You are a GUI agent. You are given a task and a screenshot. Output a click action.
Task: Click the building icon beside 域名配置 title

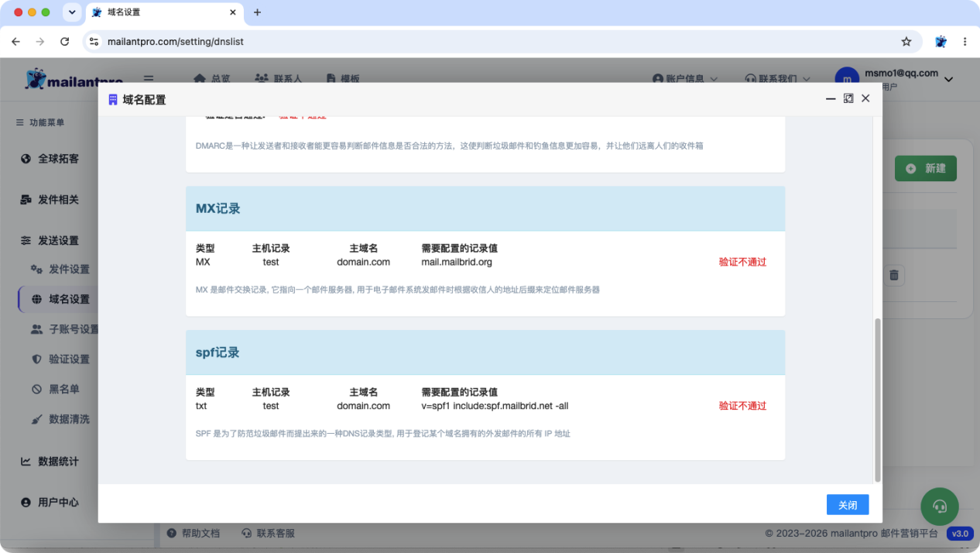point(113,100)
